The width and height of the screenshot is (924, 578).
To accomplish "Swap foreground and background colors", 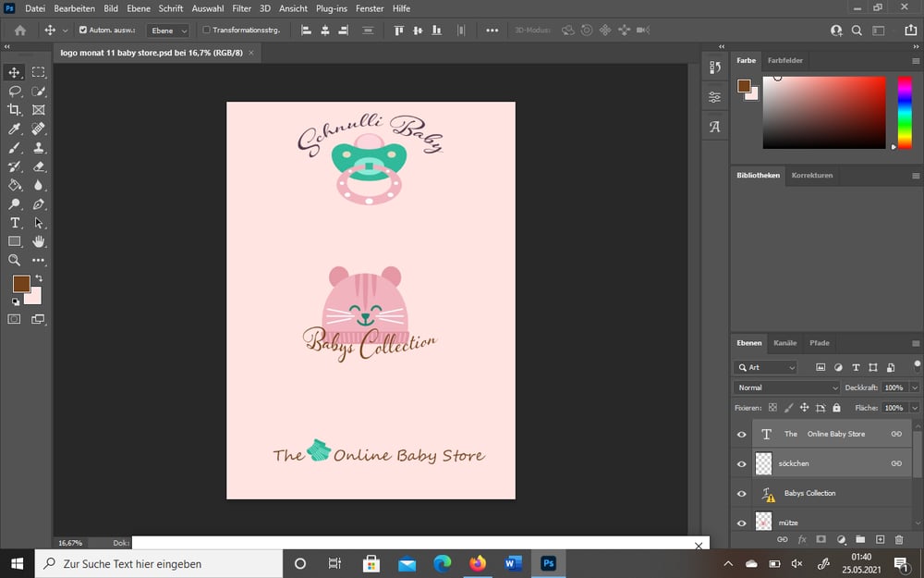I will point(39,277).
